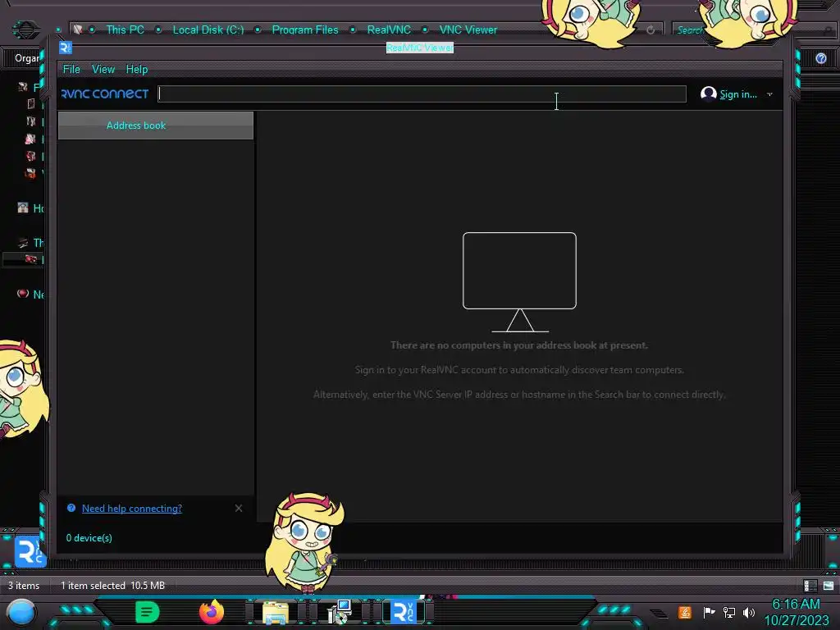Click the empty monitor illustration

click(519, 282)
